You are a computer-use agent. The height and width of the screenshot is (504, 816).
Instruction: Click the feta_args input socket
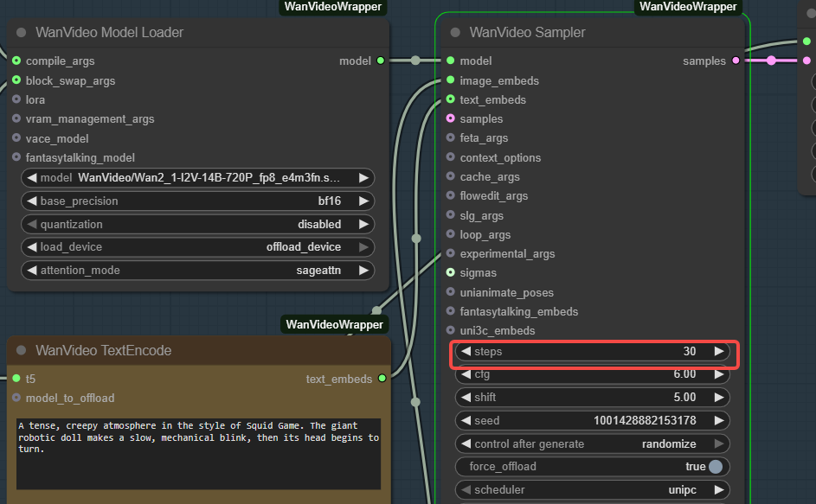(451, 137)
